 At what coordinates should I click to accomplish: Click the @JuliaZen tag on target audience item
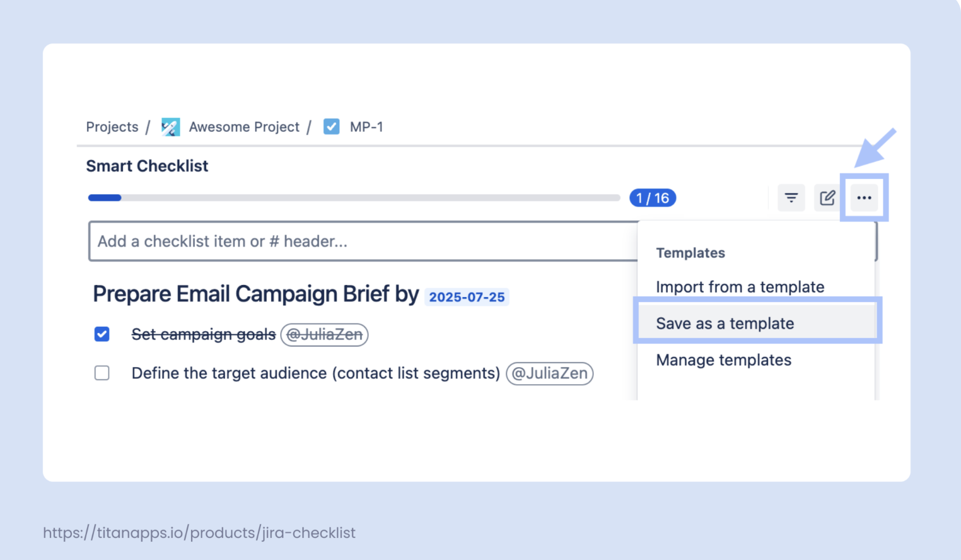549,373
